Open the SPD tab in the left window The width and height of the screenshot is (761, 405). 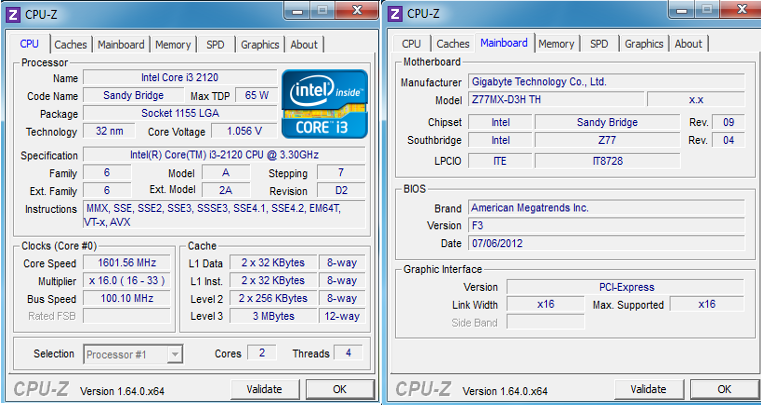click(x=215, y=45)
